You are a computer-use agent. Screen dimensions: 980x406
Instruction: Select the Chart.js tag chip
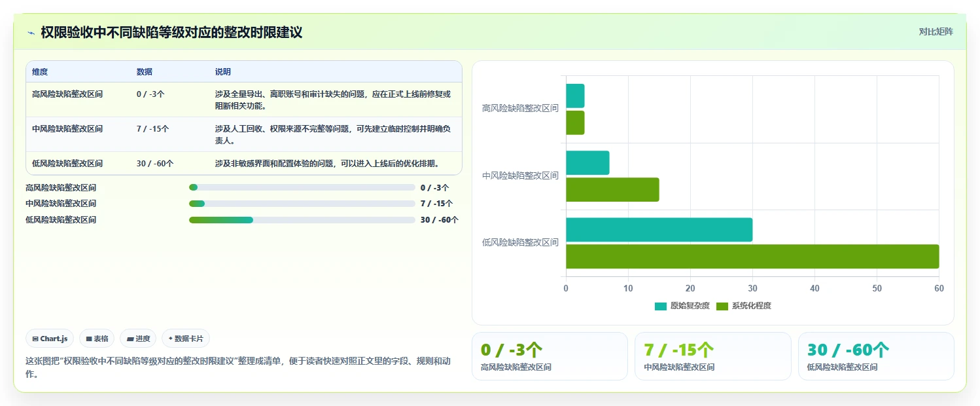point(50,339)
